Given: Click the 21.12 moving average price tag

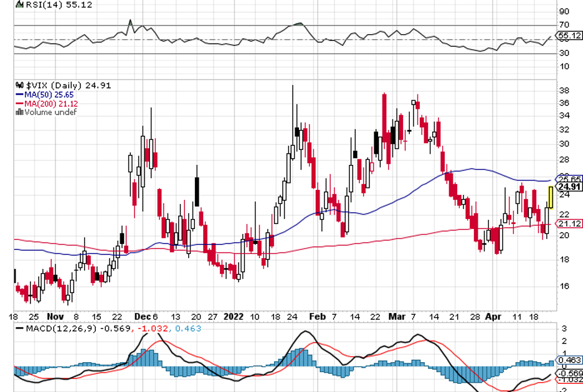Looking at the screenshot, I should click(x=569, y=224).
